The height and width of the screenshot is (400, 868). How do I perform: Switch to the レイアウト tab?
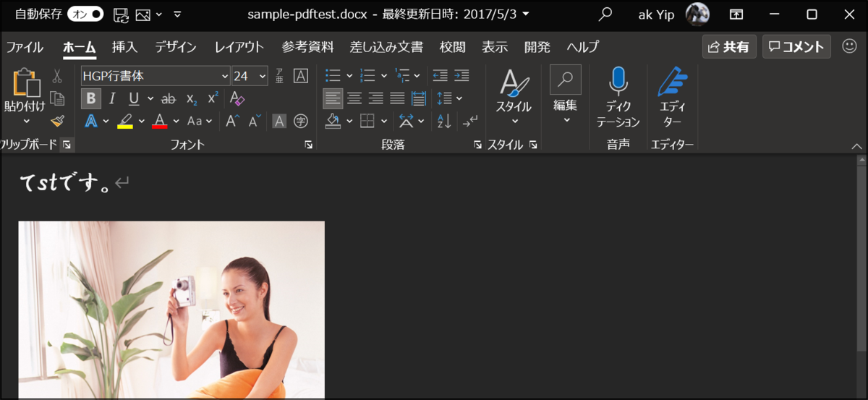(x=239, y=47)
